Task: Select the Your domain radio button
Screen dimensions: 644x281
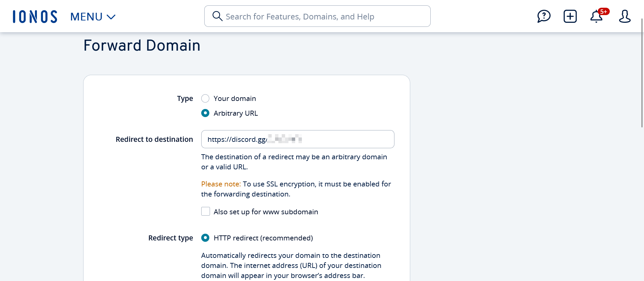Action: click(x=205, y=98)
